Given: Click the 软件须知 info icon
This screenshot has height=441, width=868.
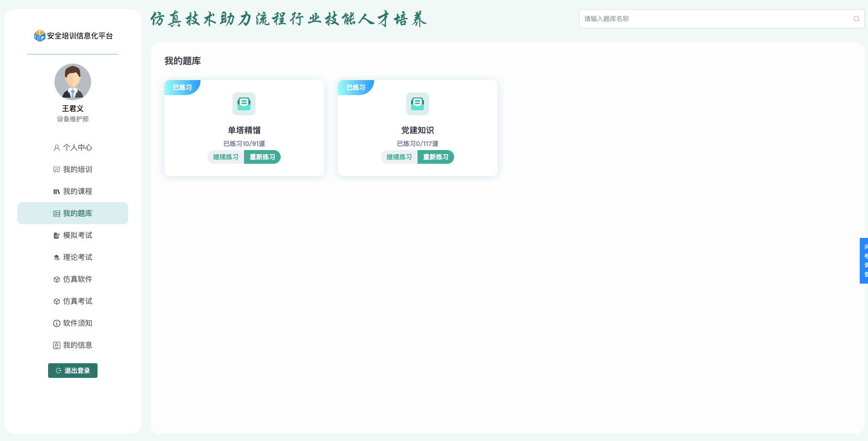Looking at the screenshot, I should (57, 323).
